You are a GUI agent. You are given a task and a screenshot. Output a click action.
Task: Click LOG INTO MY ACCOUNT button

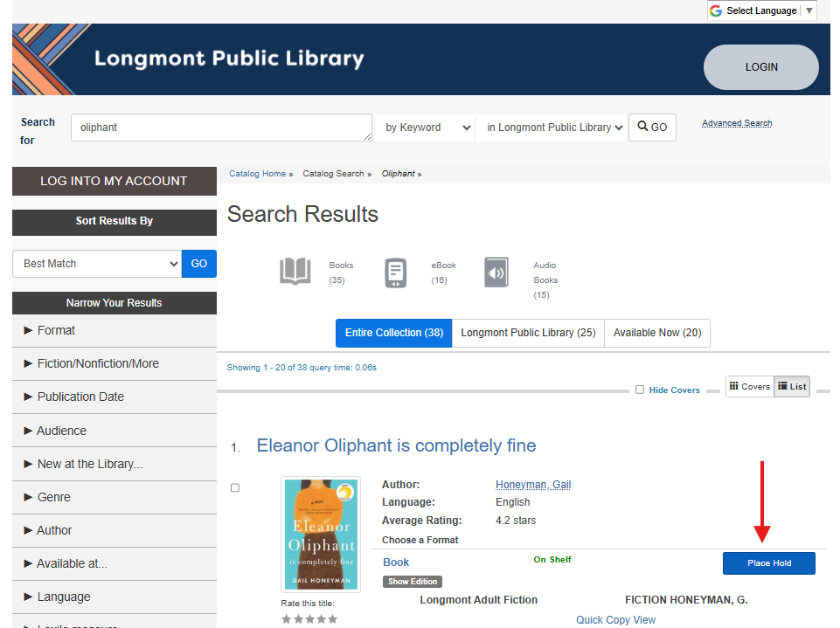pos(115,181)
